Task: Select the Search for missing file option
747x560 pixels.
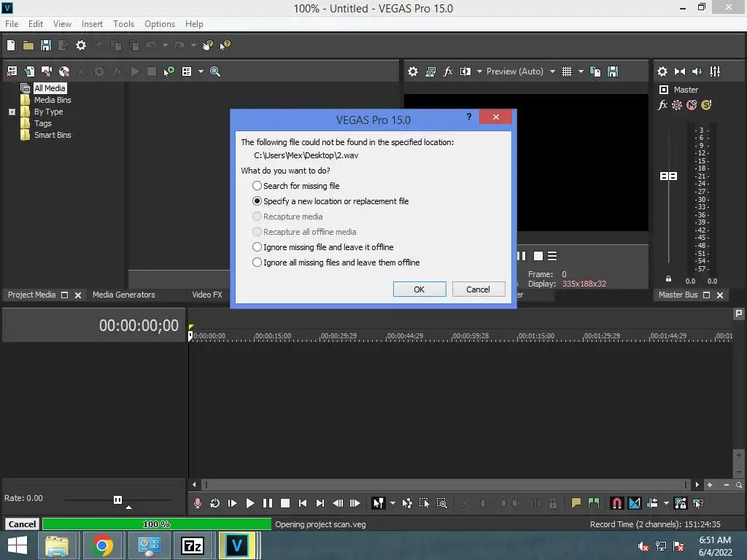Action: [295, 186]
